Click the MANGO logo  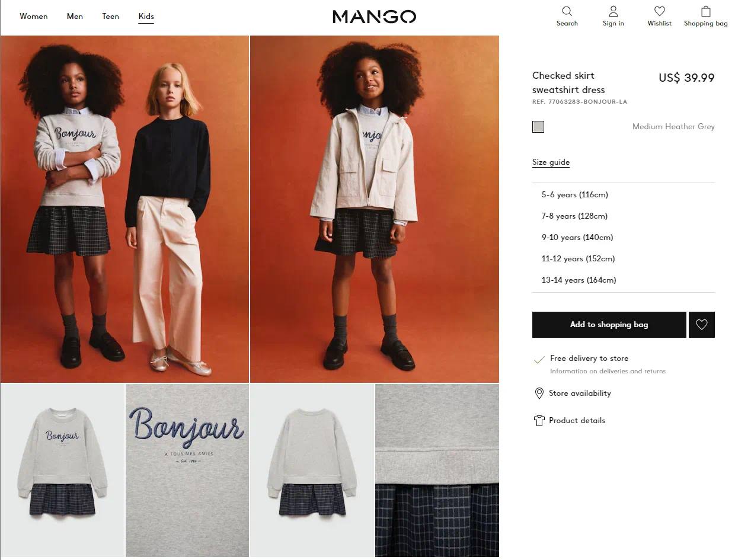tap(374, 17)
